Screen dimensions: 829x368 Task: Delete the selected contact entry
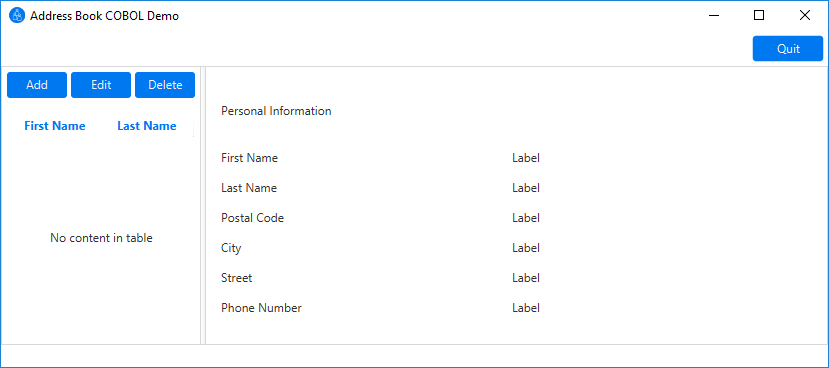tap(165, 85)
